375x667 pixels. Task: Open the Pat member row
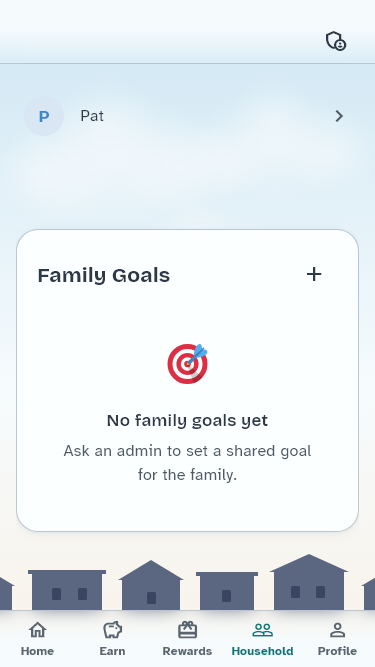[x=188, y=116]
